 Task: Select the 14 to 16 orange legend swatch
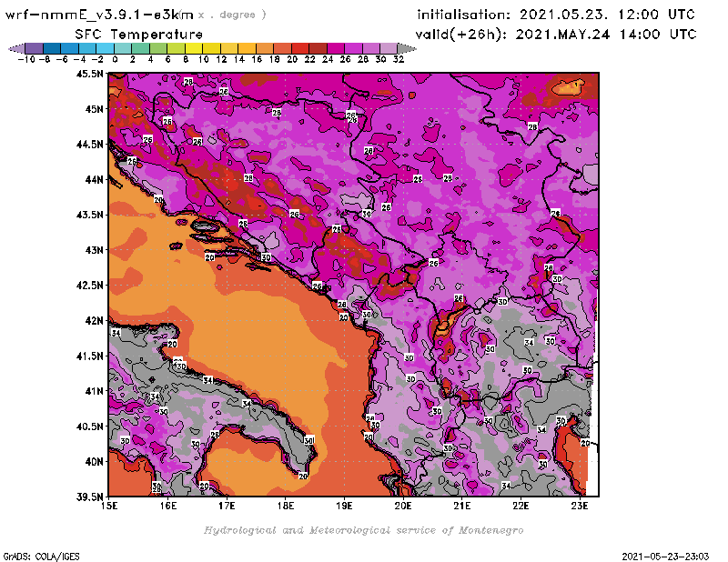coord(247,48)
